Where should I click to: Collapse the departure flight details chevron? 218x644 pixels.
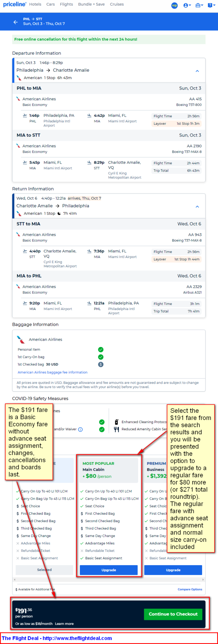(x=197, y=71)
